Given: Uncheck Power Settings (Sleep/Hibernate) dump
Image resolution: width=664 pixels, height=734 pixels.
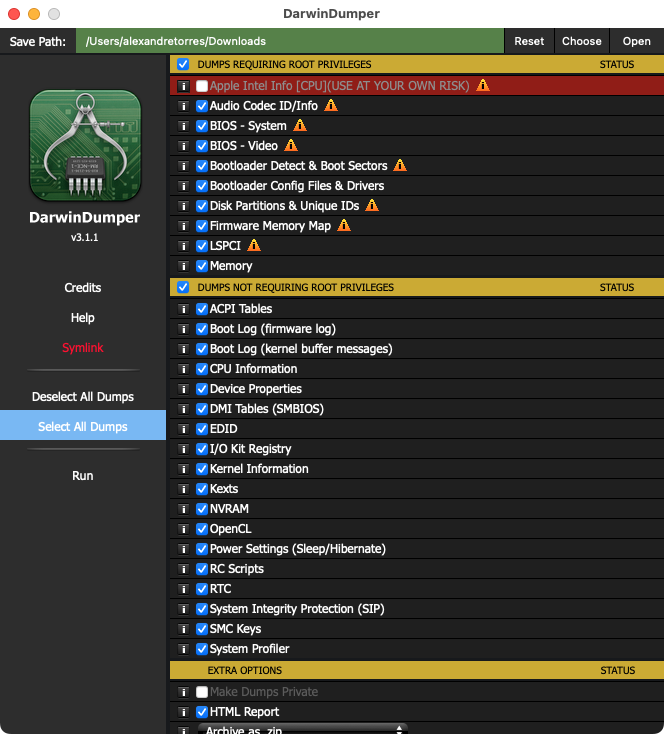Looking at the screenshot, I should tap(202, 549).
